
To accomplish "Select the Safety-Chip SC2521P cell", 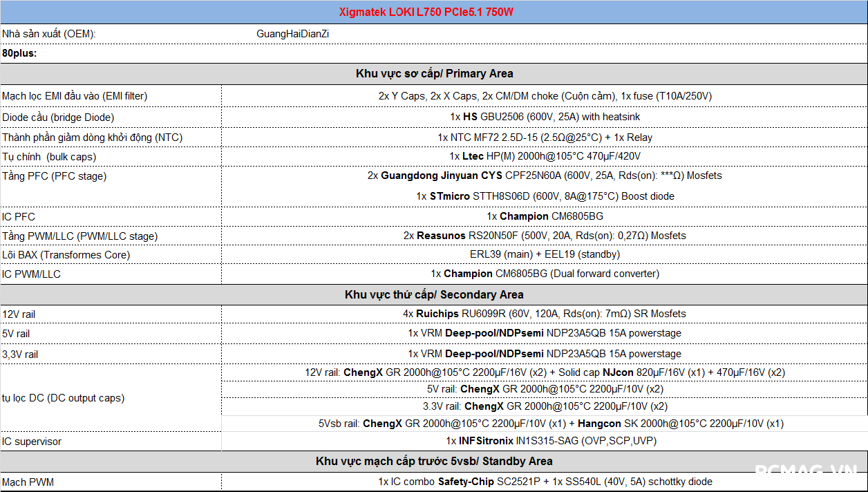I will pyautogui.click(x=545, y=482).
